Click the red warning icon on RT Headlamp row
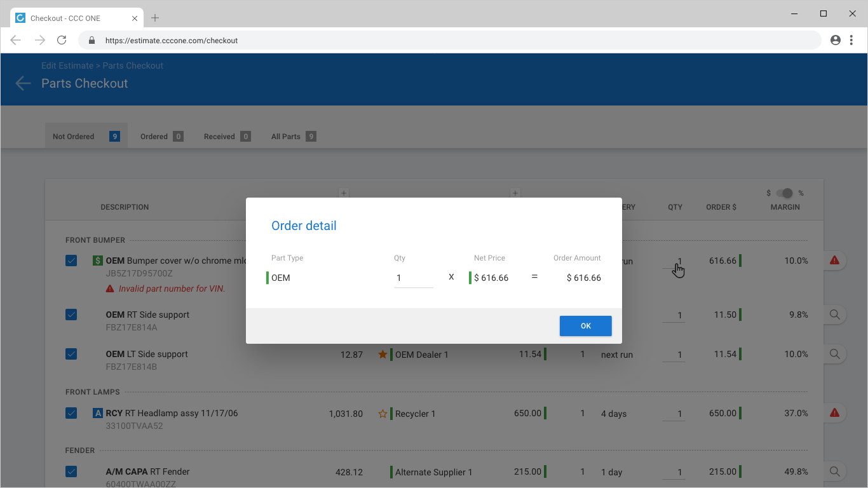Image resolution: width=868 pixels, height=488 pixels. [x=834, y=413]
